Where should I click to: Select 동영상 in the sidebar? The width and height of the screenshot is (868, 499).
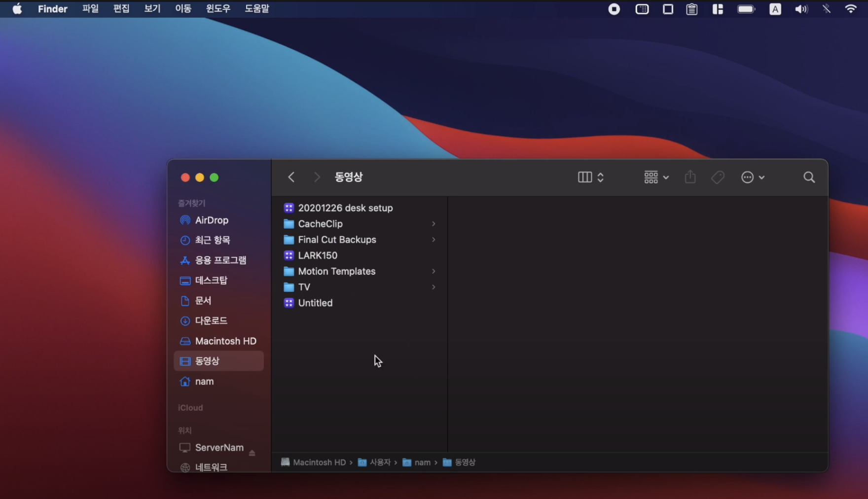218,361
